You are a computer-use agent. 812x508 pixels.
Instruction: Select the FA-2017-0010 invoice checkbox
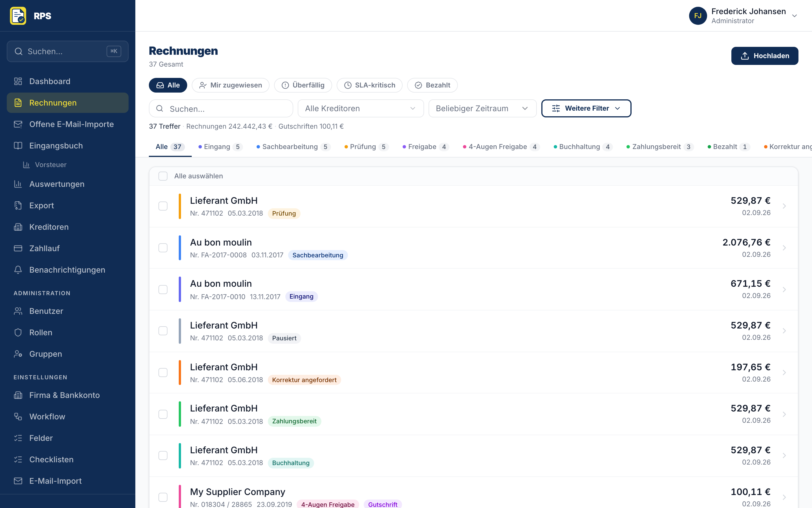pyautogui.click(x=163, y=290)
